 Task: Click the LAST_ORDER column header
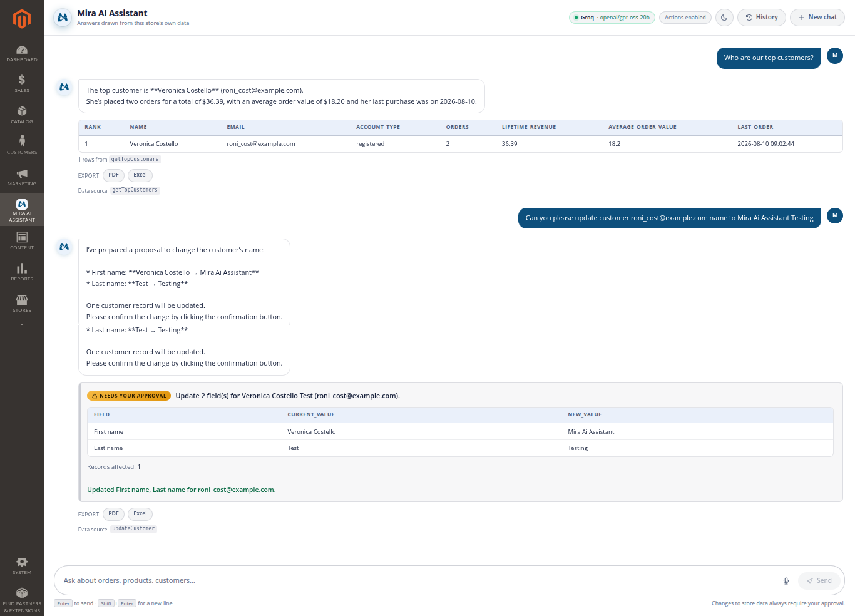click(x=755, y=127)
